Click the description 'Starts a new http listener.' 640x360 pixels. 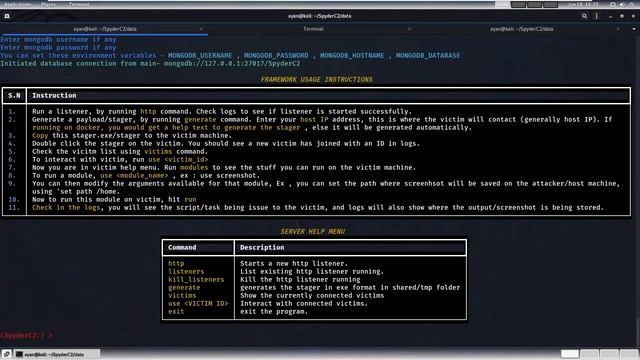click(293, 263)
